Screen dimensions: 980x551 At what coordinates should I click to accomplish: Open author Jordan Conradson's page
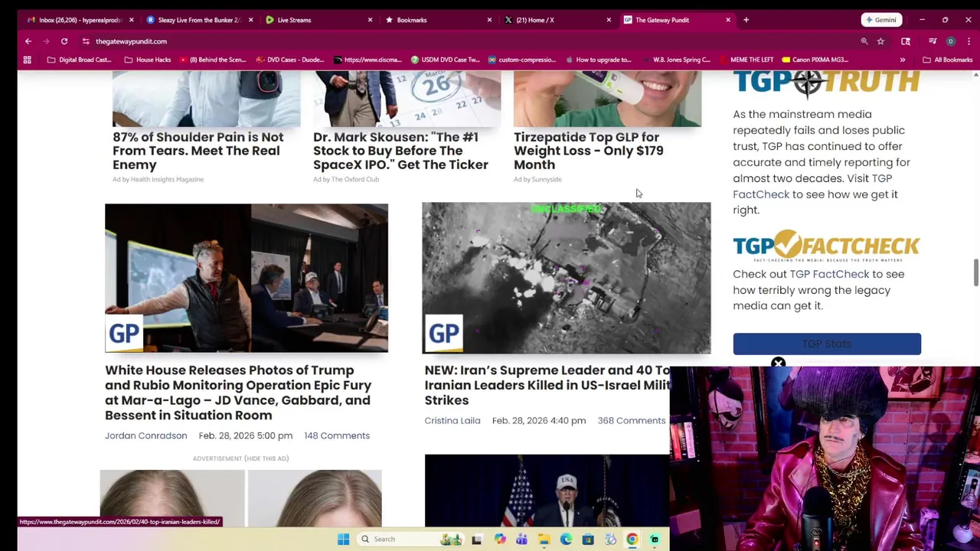(145, 435)
